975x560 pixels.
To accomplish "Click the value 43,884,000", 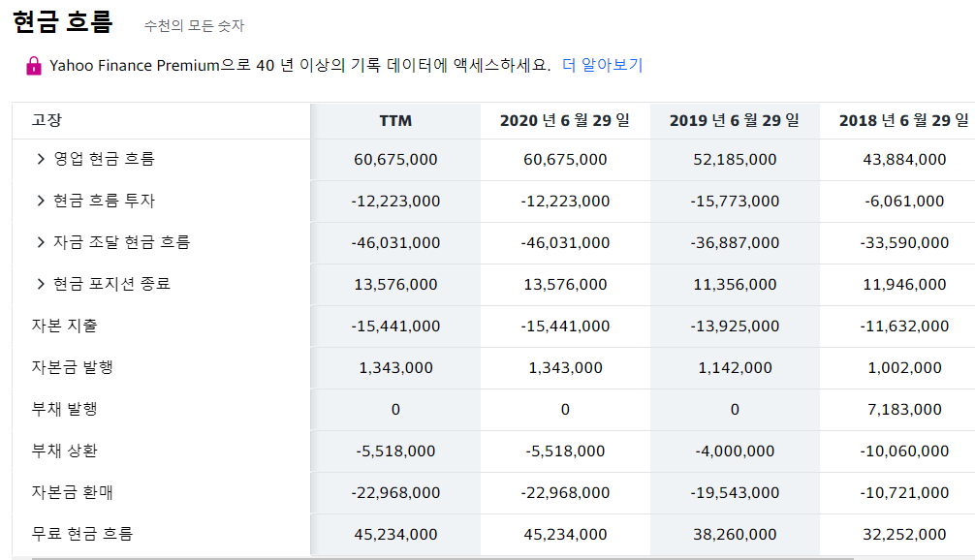I will pyautogui.click(x=904, y=160).
